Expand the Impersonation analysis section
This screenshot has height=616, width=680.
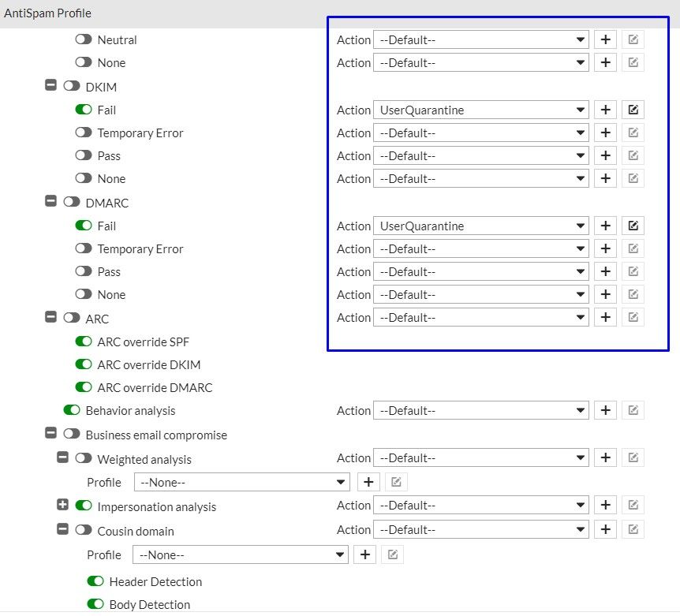[x=63, y=505]
